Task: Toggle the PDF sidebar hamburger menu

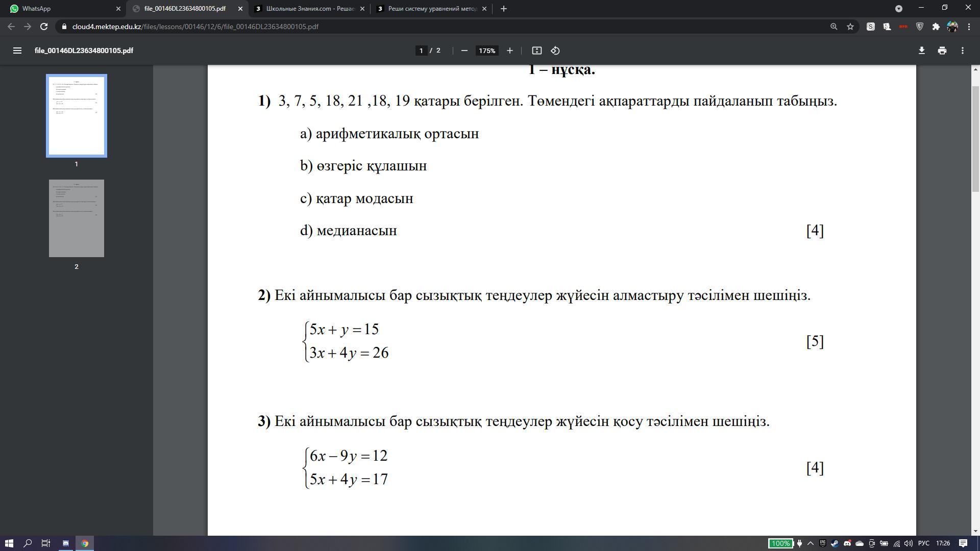Action: (x=17, y=51)
